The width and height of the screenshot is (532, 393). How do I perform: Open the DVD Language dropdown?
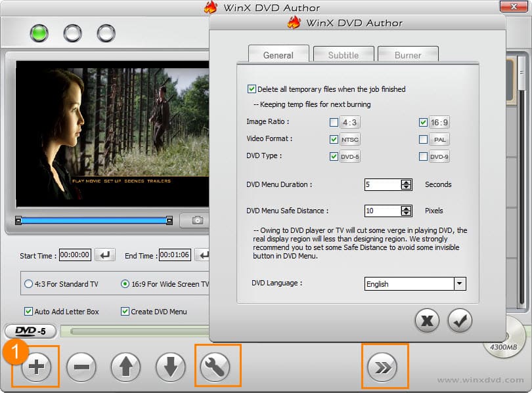tap(459, 283)
